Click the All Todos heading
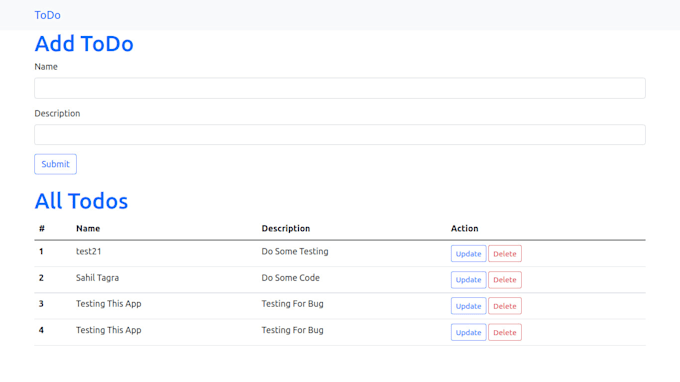 point(81,201)
